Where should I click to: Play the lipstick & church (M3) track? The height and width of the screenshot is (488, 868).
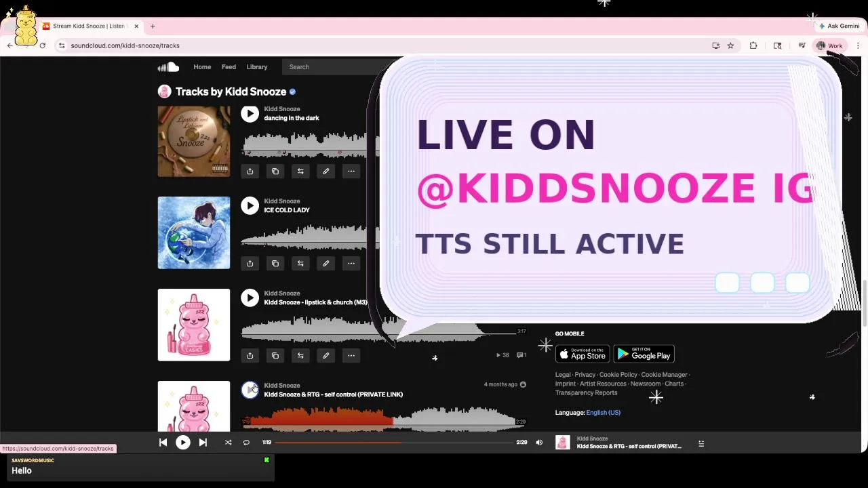tap(250, 298)
